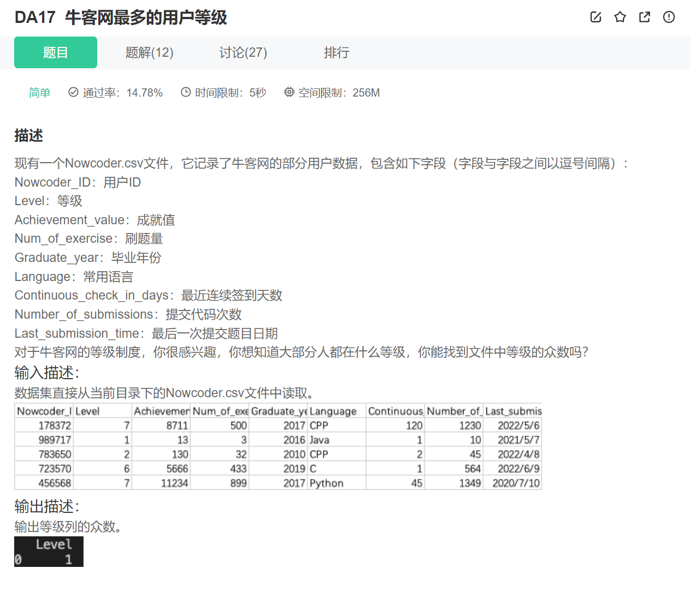Viewport: 690px width, 616px height.
Task: Click the 输出等级列的众数 sentence
Action: (68, 527)
